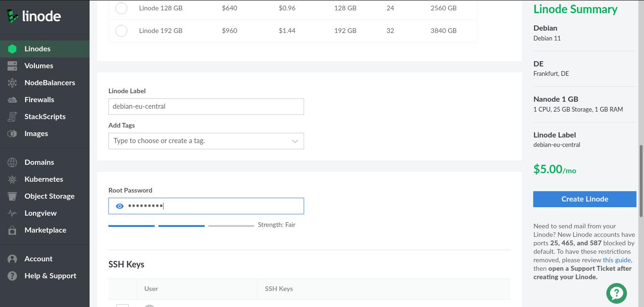The width and height of the screenshot is (644, 307).
Task: Go to Kubernetes in sidebar
Action: point(44,179)
